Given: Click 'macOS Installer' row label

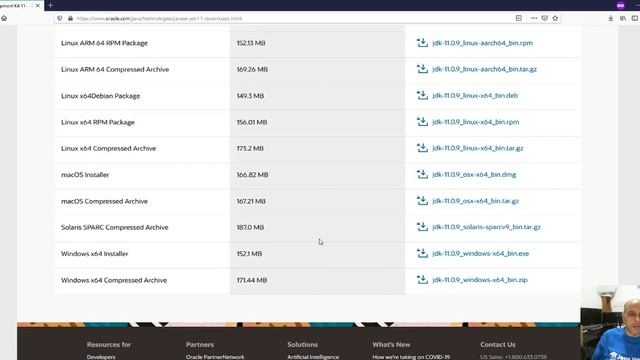Looking at the screenshot, I should click(x=85, y=175).
